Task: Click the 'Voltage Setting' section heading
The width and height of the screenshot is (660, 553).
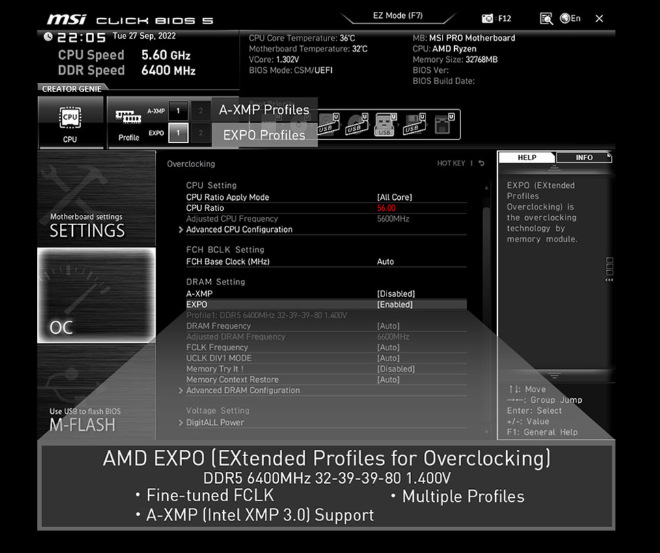Action: pyautogui.click(x=218, y=410)
